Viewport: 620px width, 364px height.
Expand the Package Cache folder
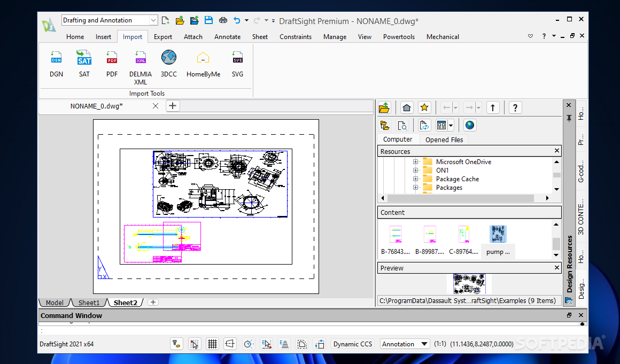(415, 179)
